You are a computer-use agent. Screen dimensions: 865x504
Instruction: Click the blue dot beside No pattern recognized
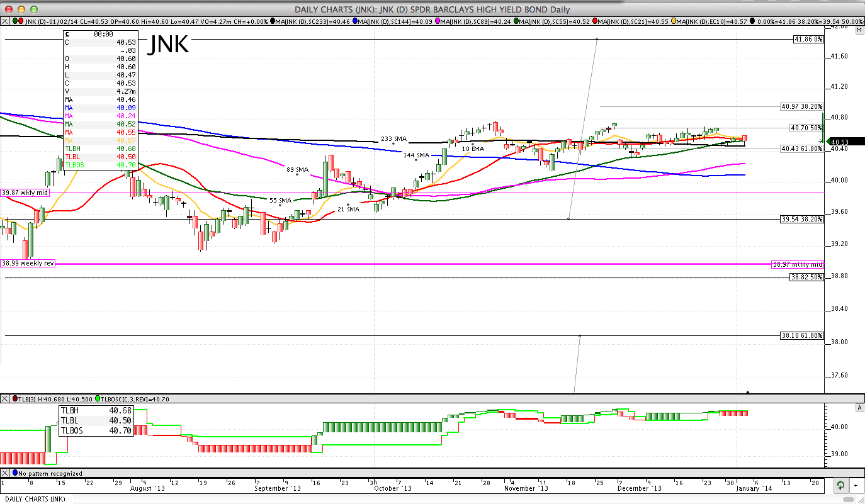[15, 473]
